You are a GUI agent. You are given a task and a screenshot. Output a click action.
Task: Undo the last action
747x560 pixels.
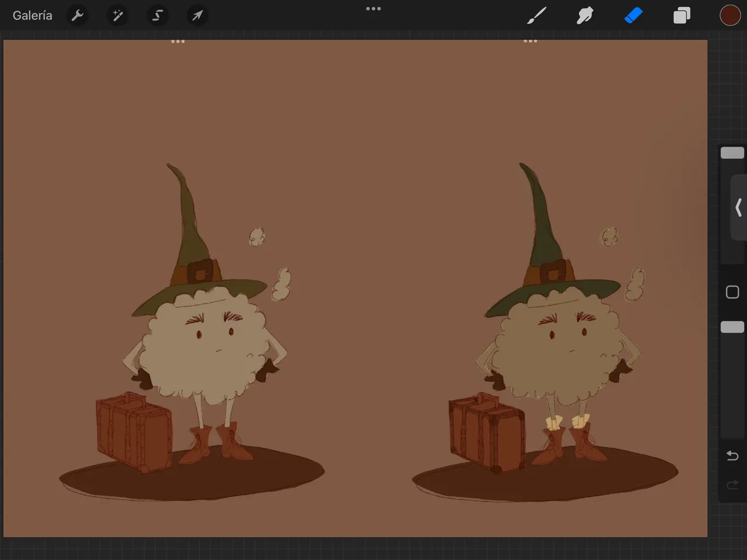[x=732, y=456]
